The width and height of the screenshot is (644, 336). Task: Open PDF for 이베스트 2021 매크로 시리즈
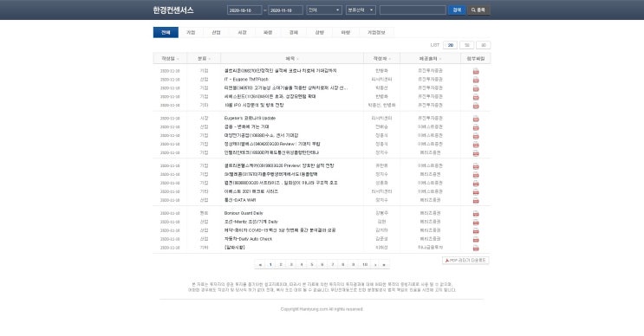(476, 191)
